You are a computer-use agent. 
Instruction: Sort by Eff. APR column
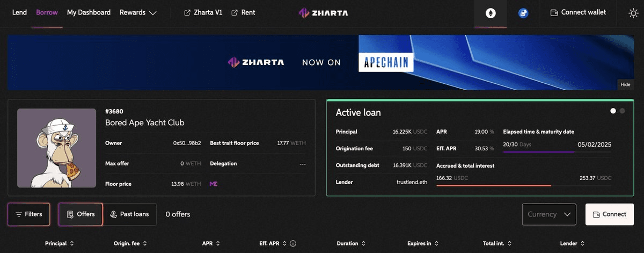pos(273,243)
